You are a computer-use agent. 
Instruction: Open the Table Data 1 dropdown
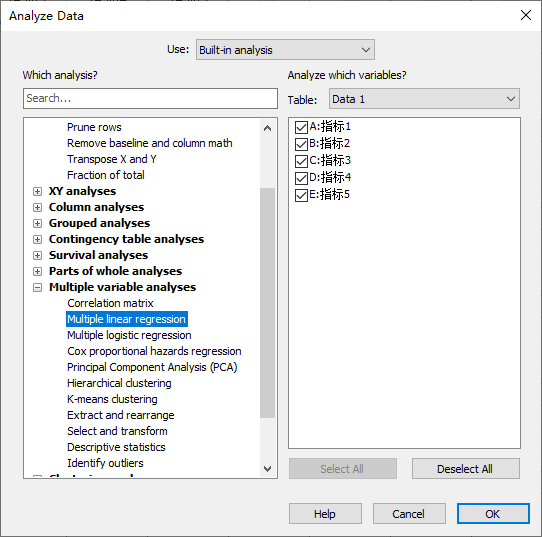click(x=424, y=99)
